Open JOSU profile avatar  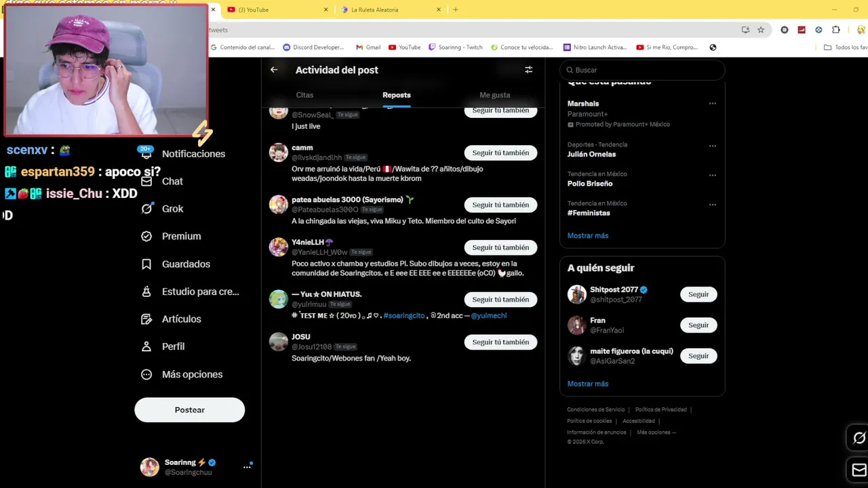tap(279, 342)
